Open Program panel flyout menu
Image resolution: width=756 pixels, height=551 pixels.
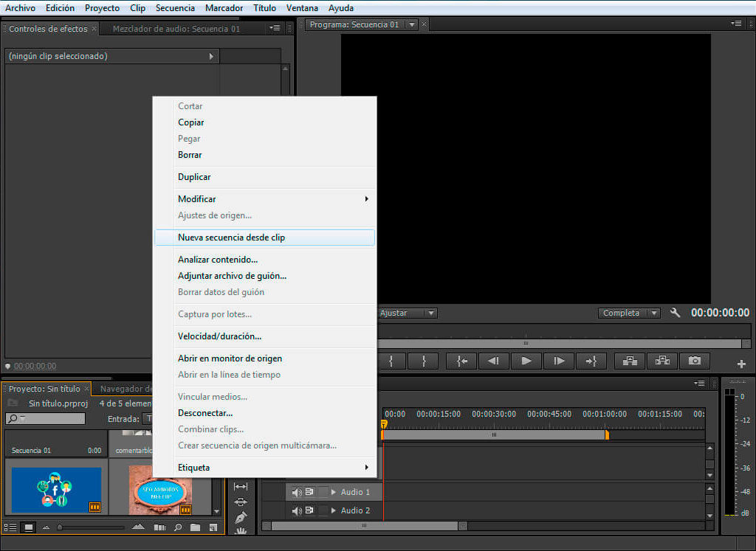[x=736, y=24]
